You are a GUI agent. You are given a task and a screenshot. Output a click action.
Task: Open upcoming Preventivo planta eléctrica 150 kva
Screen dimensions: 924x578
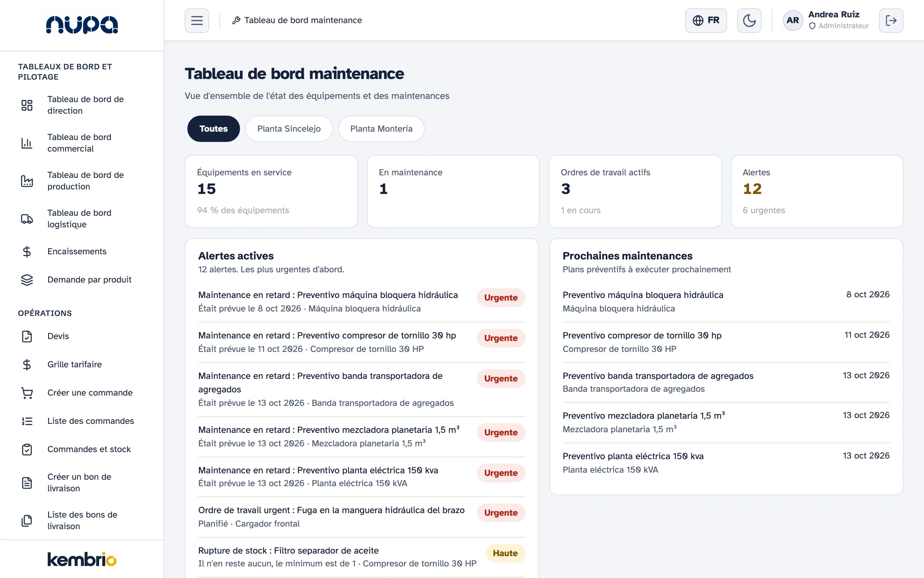coord(726,463)
